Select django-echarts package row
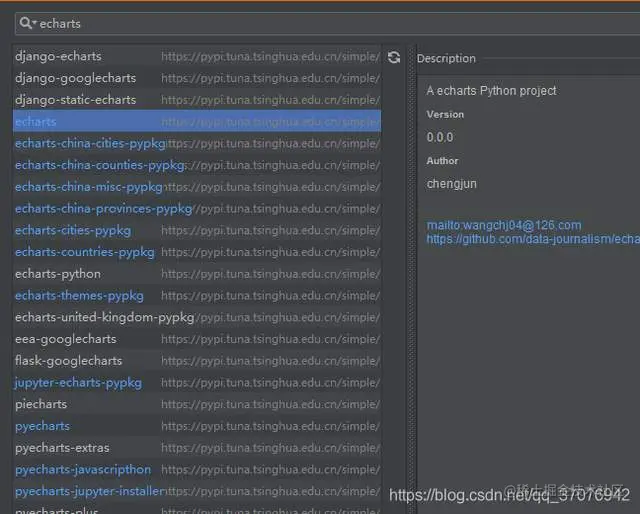This screenshot has height=514, width=640. (197, 56)
